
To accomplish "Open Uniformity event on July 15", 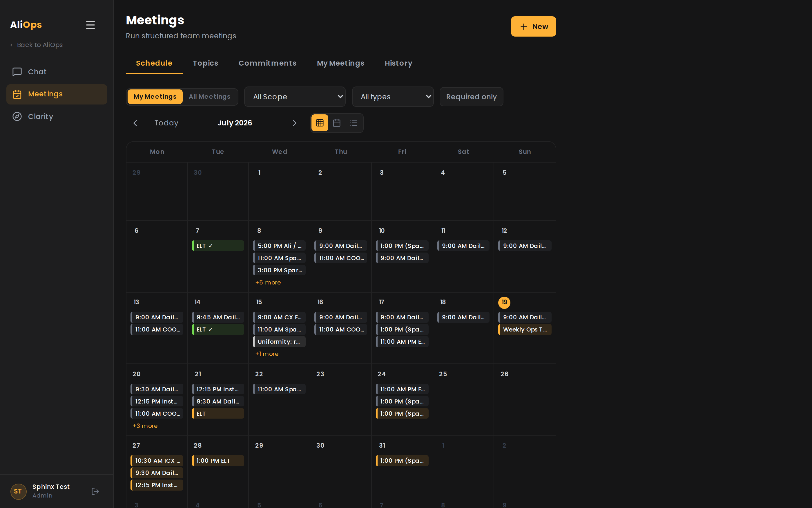I will 279,342.
